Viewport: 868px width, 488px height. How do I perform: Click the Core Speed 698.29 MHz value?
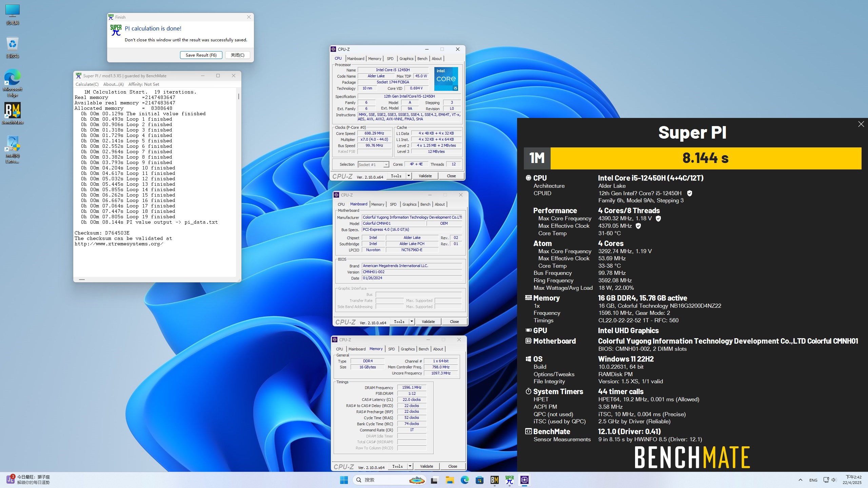[374, 134]
